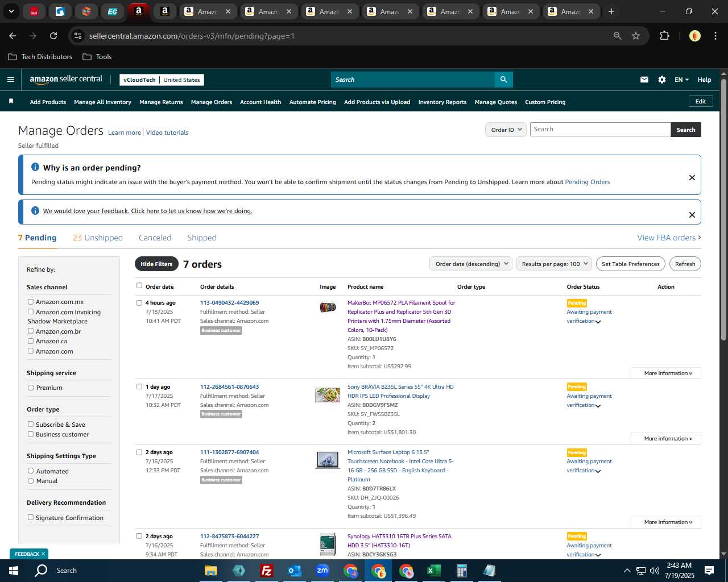Image resolution: width=728 pixels, height=582 pixels.
Task: Open Excel from the taskbar
Action: (433, 571)
